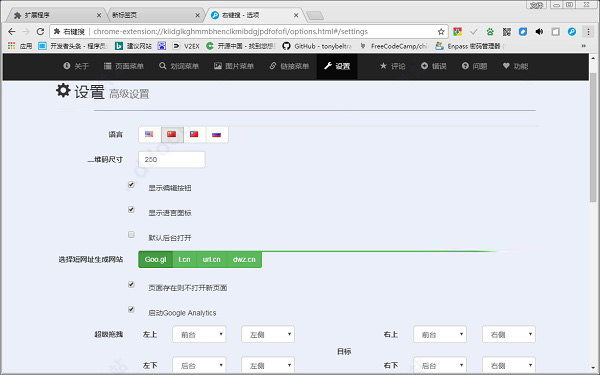This screenshot has height=375, width=600.
Task: Select the US flag language
Action: click(150, 135)
